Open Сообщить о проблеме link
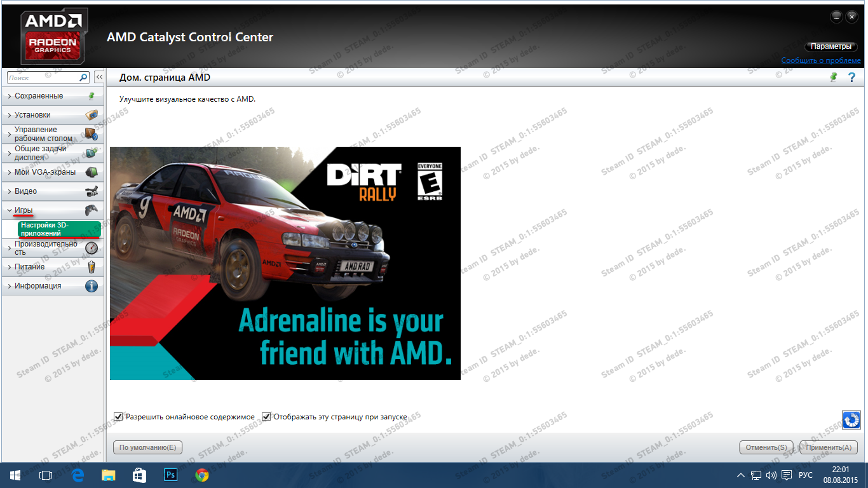Viewport: 868px width, 488px height. tap(821, 60)
